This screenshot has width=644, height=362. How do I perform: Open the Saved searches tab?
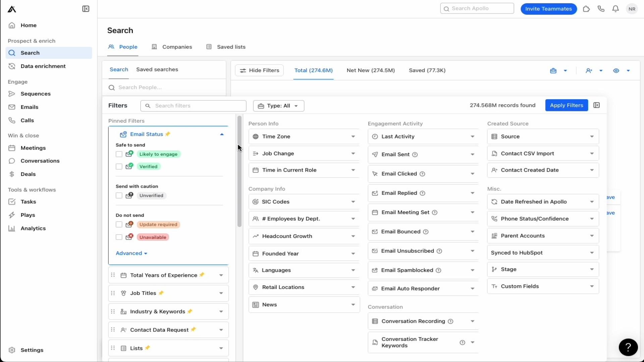point(157,70)
